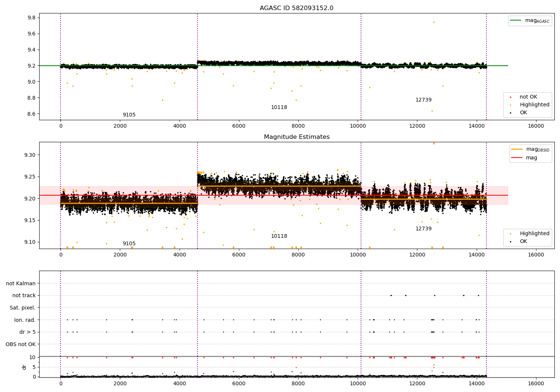Click the 9.25 y-axis tick label
This screenshot has height=392, width=560.
[x=30, y=177]
